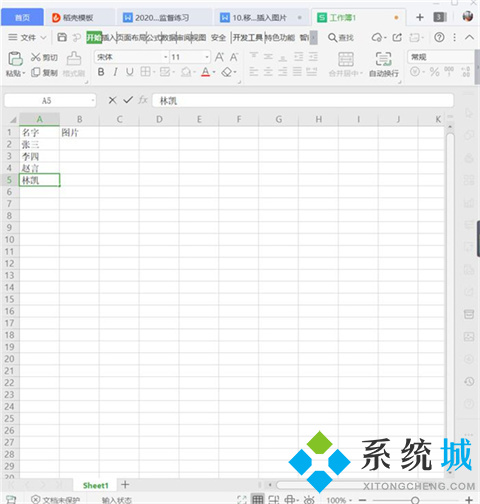Decrease font size with smaller A

coord(234,57)
